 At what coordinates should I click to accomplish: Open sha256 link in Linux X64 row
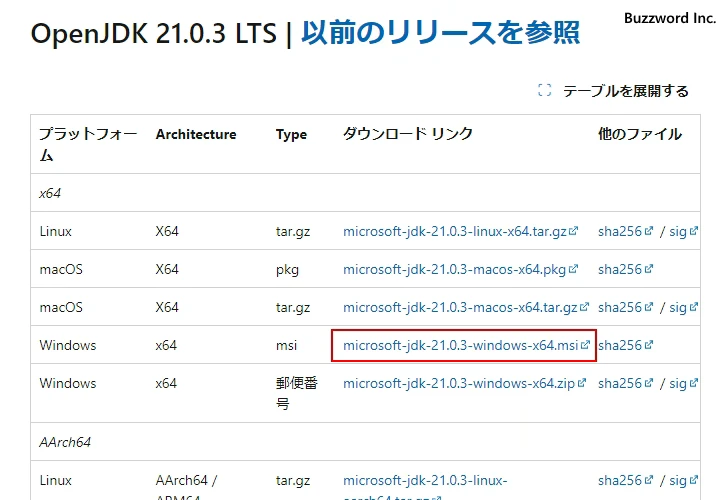tap(620, 231)
